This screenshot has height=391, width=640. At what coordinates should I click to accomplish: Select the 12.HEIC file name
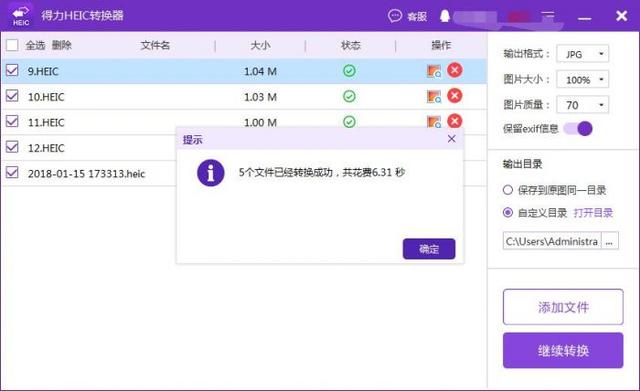point(46,148)
